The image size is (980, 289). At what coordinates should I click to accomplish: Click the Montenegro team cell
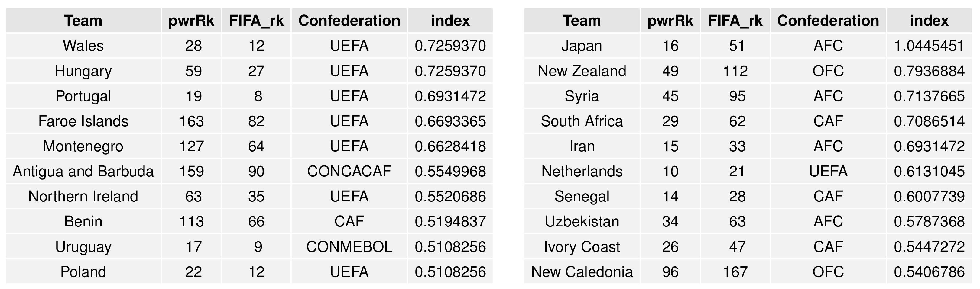tap(83, 146)
